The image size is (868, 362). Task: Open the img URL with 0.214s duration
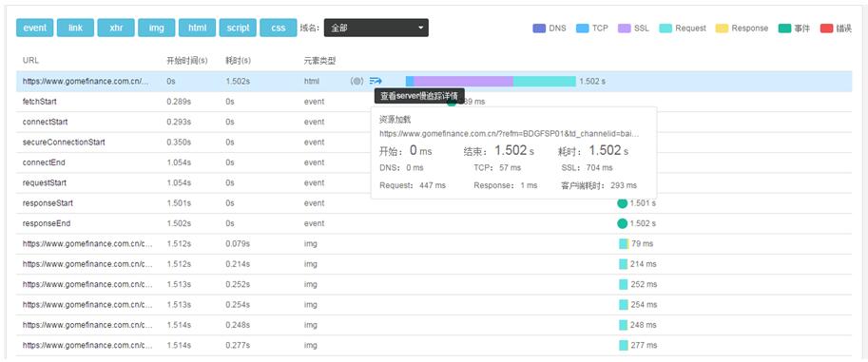click(x=87, y=264)
